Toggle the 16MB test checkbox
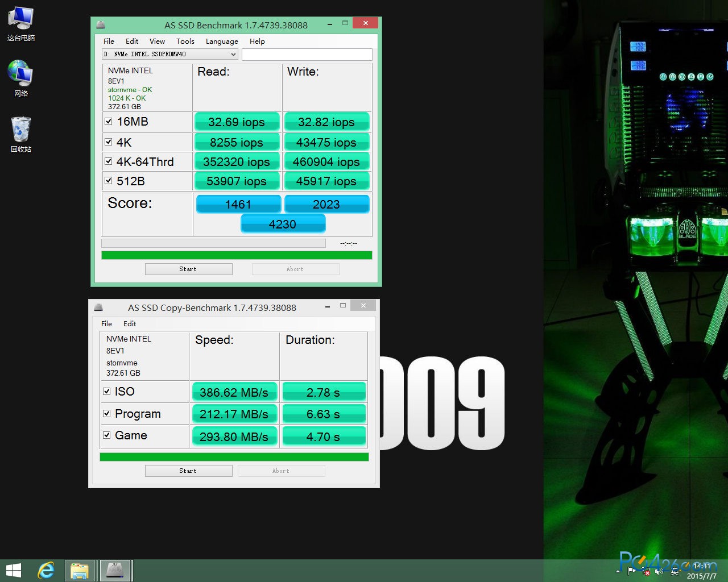This screenshot has width=728, height=582. [x=108, y=121]
